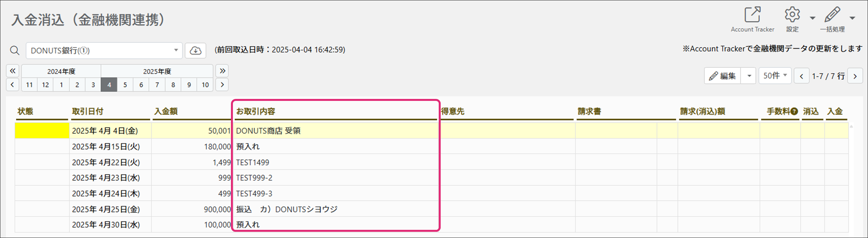Click the 編集 button
The height and width of the screenshot is (238, 868).
pyautogui.click(x=723, y=76)
